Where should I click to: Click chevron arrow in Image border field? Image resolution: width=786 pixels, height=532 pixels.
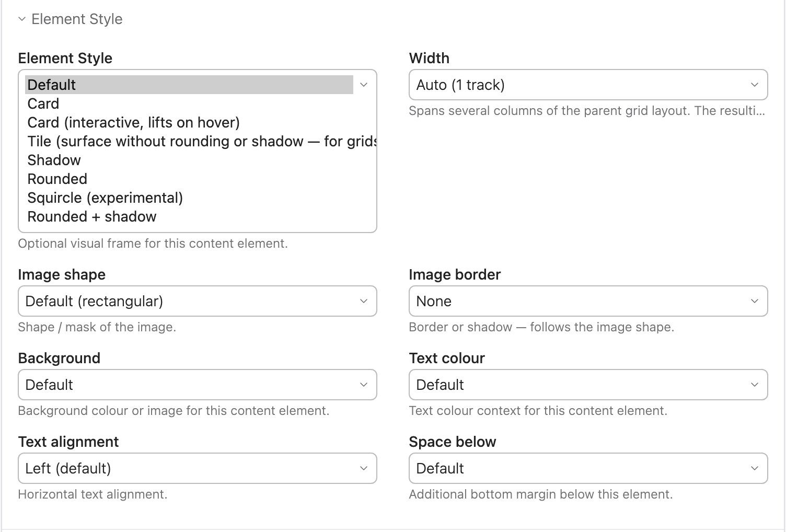click(x=754, y=301)
